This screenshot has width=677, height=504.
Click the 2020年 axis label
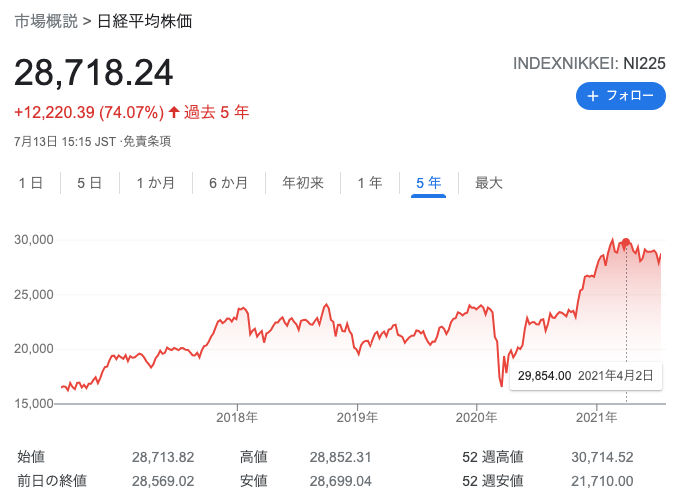coord(476,417)
